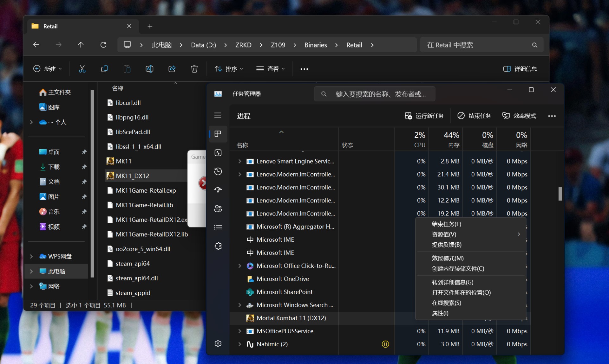
Task: Click the Binaries breadcrumb in address bar
Action: (x=316, y=45)
